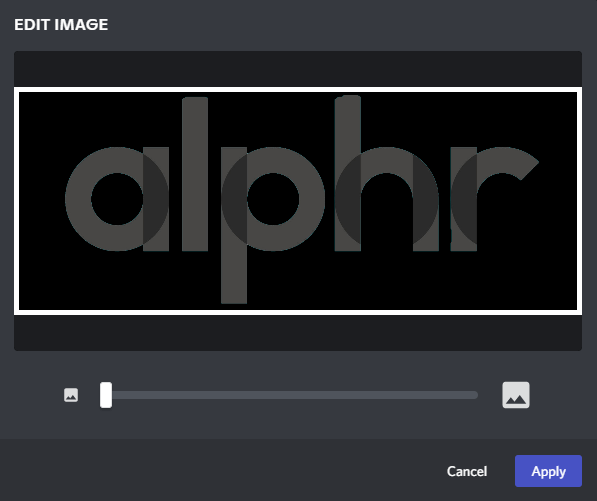The width and height of the screenshot is (597, 501).
Task: Click the dark masked strip below the crop frame
Action: [298, 333]
